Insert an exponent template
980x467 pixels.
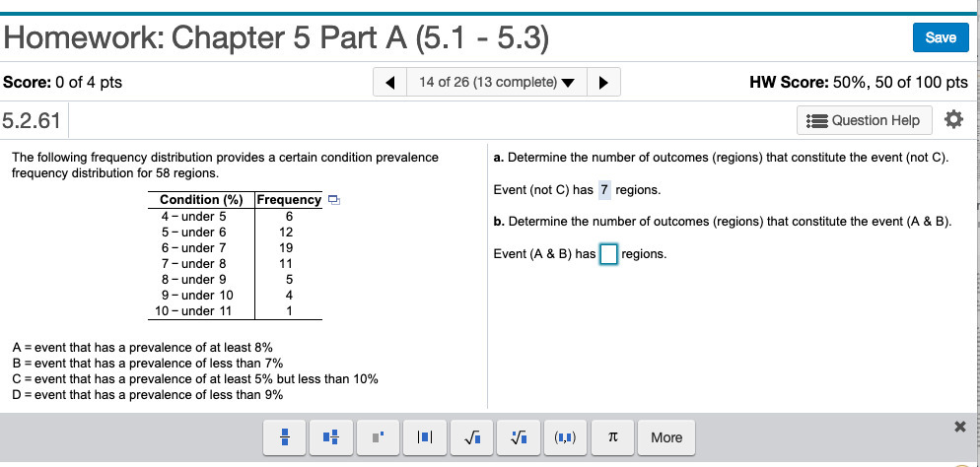point(377,437)
